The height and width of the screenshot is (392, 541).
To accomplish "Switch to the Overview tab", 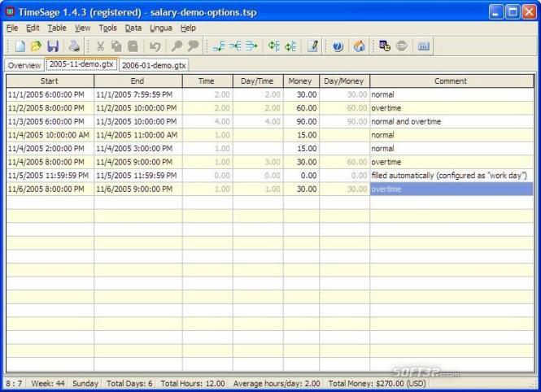I will tap(24, 65).
